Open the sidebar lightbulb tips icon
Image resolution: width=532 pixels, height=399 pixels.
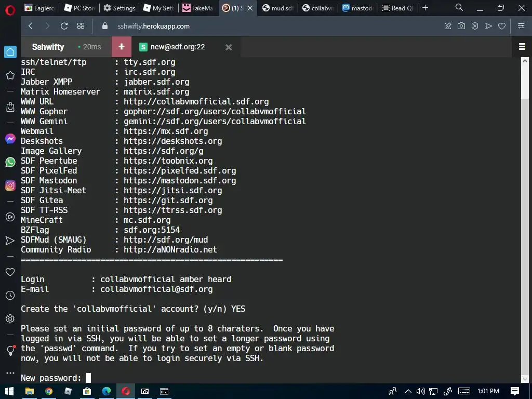coord(10,351)
